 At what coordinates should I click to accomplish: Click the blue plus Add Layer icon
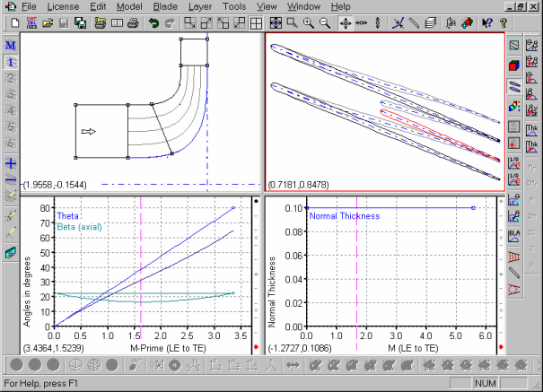point(10,164)
